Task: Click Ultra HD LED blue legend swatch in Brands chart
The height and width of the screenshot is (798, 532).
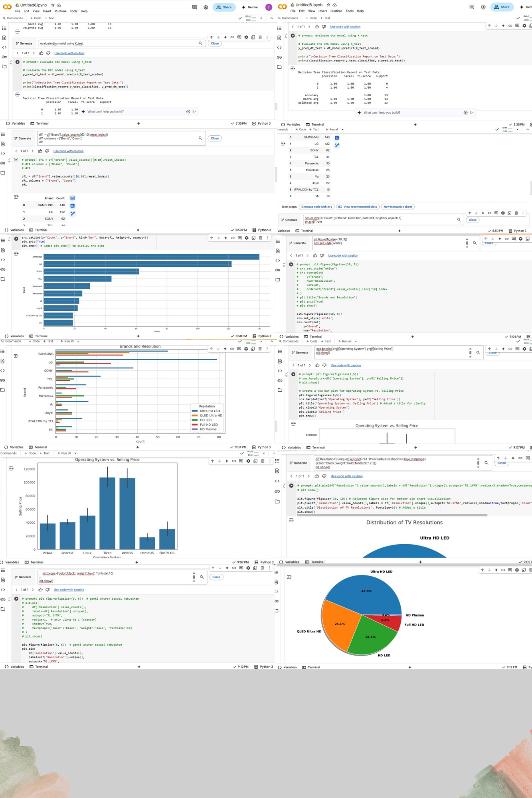Action: tap(195, 411)
